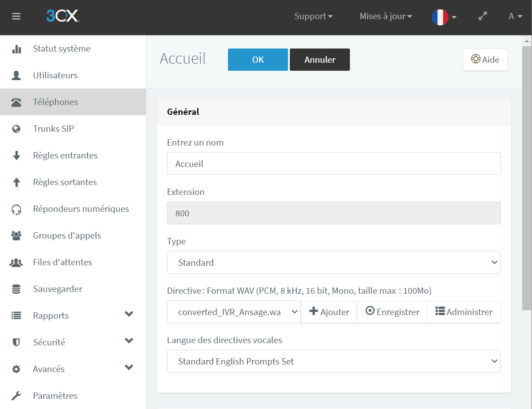Click the Utilisateurs person icon
The width and height of the screenshot is (532, 409).
16,75
